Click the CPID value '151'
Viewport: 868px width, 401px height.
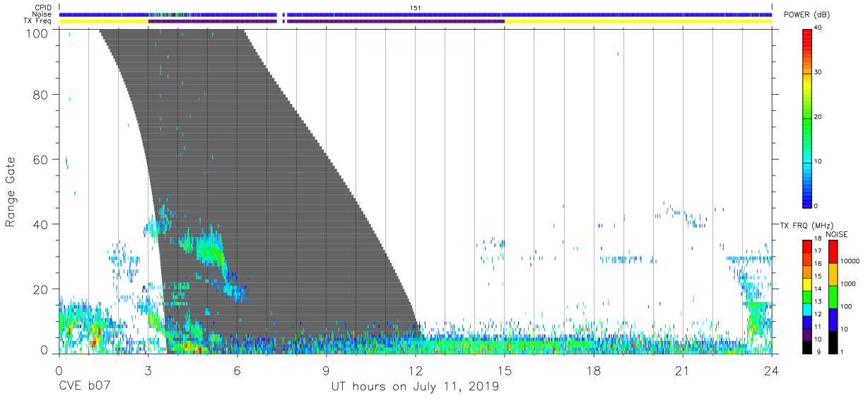416,7
